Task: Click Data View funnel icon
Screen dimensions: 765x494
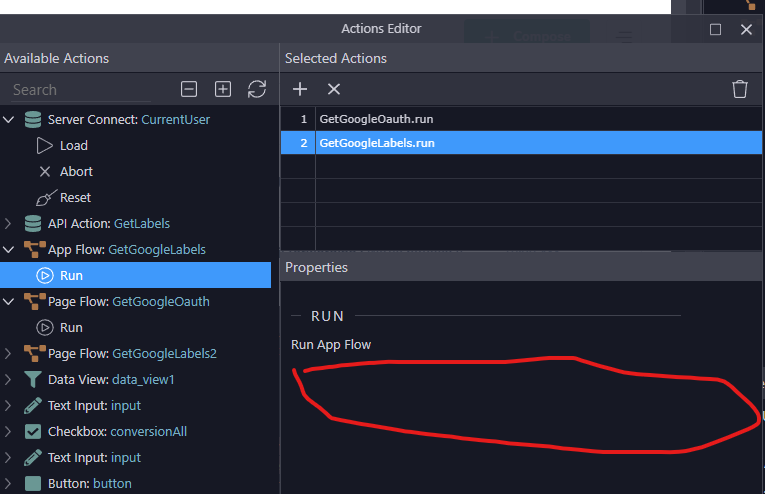Action: coord(33,379)
